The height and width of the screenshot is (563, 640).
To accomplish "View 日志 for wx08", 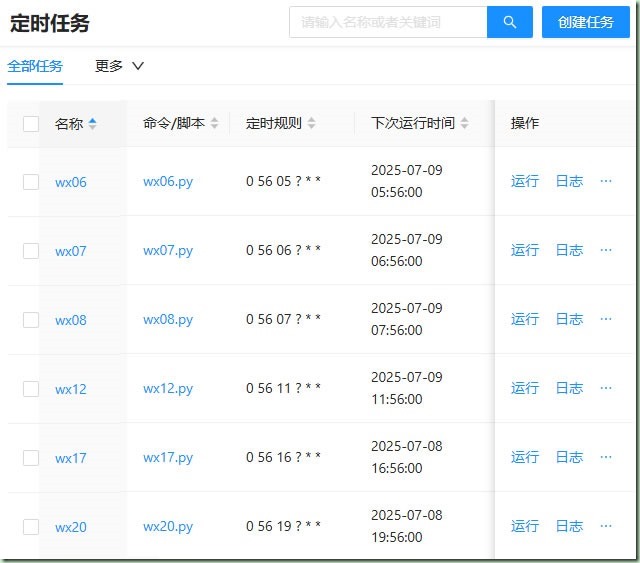I will [x=569, y=319].
